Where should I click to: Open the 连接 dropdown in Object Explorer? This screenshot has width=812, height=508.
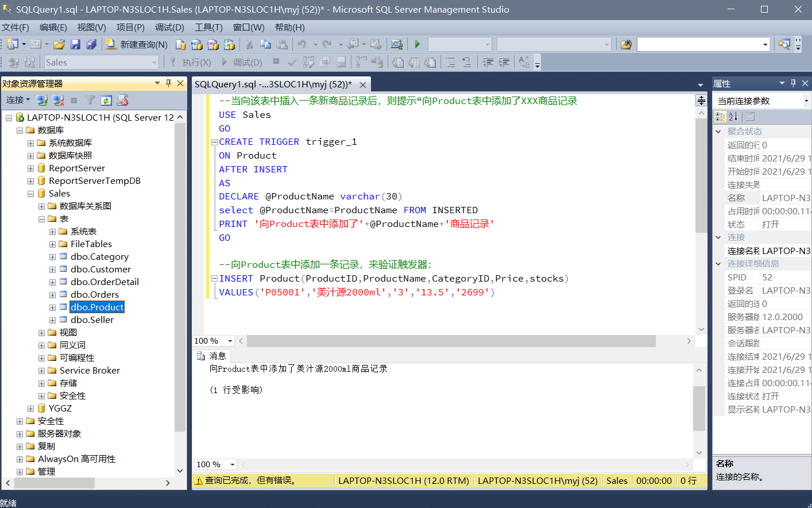(18, 100)
